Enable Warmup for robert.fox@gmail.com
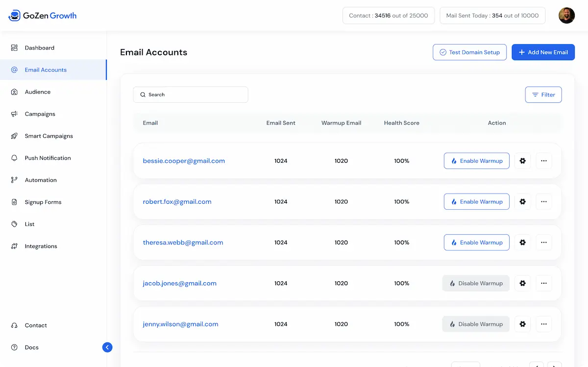588x367 pixels. 476,201
